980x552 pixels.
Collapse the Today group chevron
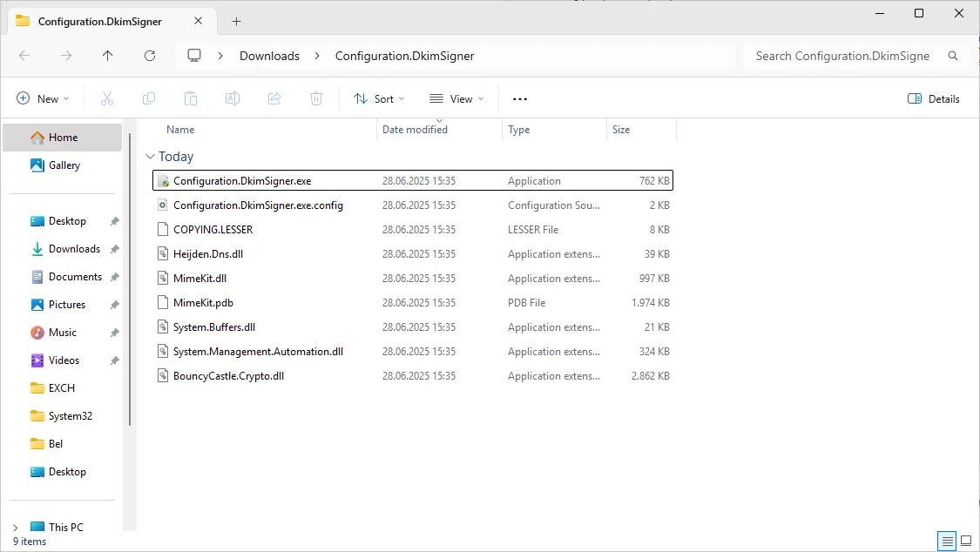tap(150, 156)
